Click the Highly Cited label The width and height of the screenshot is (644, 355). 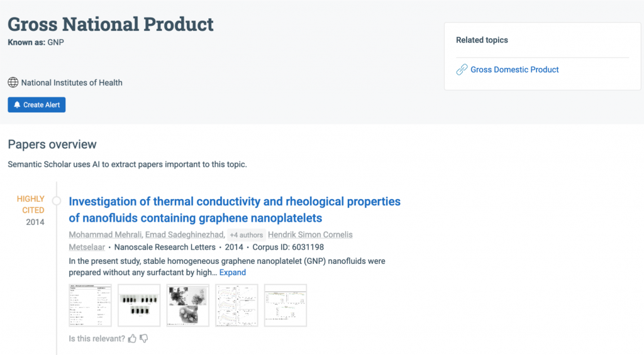(x=30, y=204)
